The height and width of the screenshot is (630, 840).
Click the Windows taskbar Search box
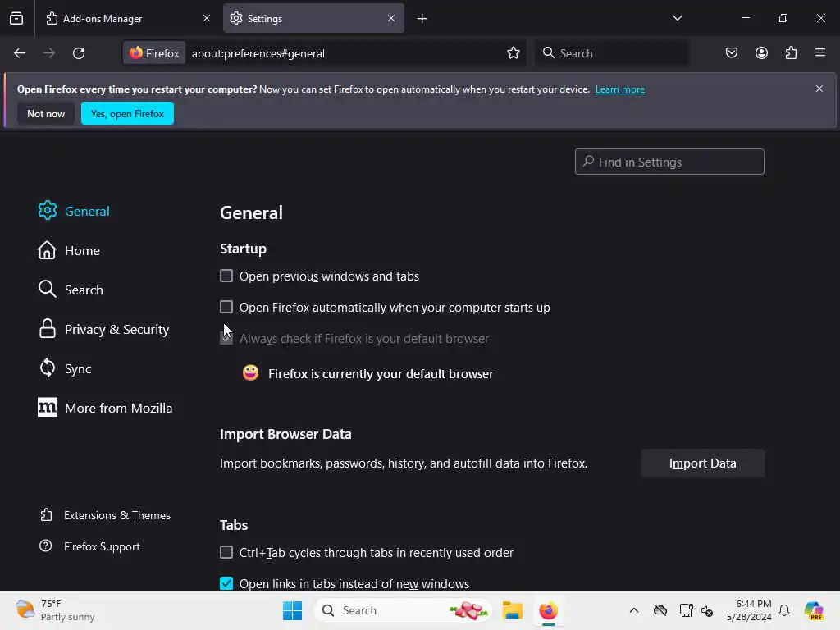(402, 610)
